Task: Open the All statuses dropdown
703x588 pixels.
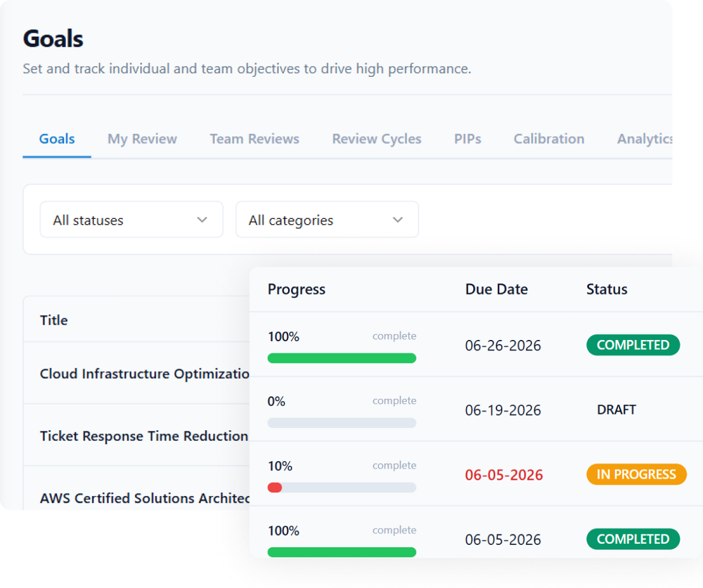Action: pos(132,219)
